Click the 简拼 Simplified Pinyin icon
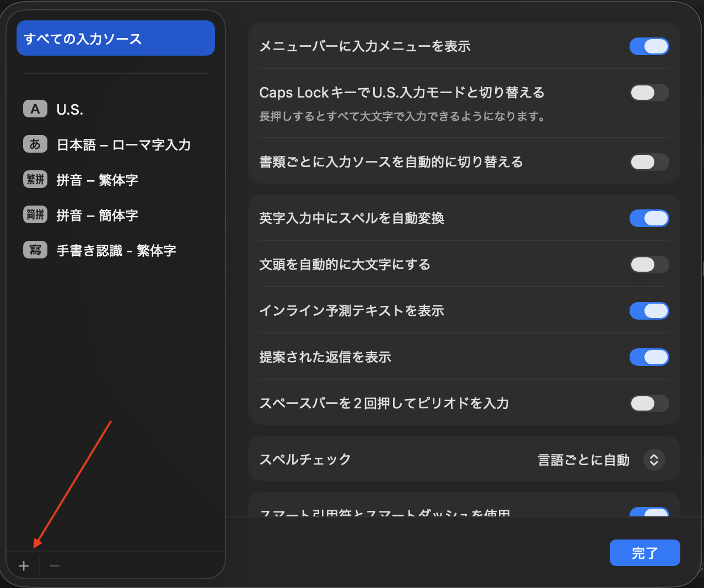The height and width of the screenshot is (588, 704). tap(35, 215)
